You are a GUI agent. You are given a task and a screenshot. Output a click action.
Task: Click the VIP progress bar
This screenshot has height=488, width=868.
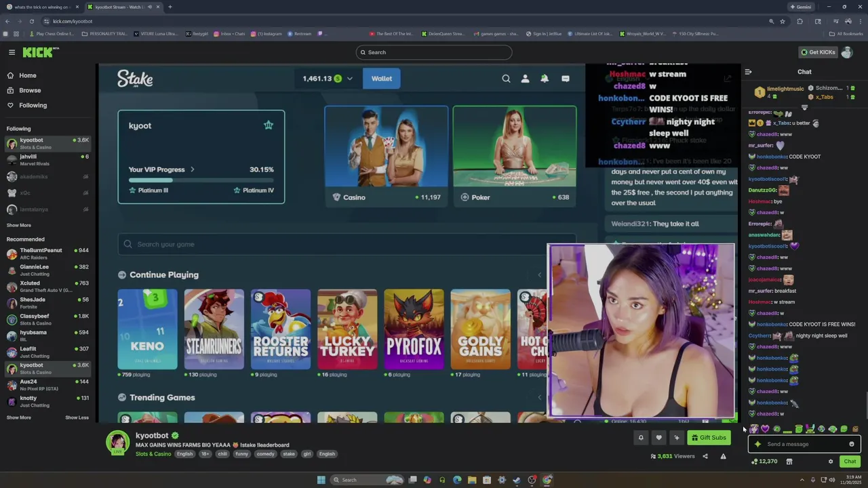[x=201, y=180]
